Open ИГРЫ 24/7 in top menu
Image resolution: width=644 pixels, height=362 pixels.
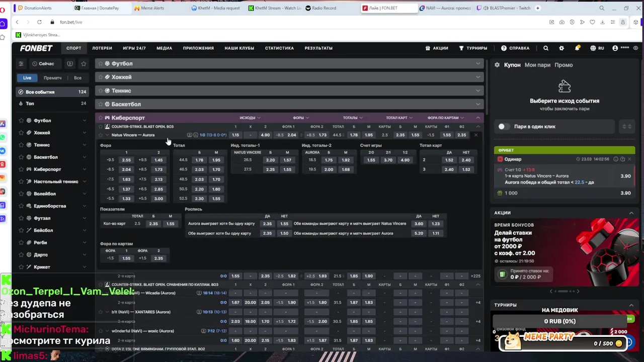134,48
